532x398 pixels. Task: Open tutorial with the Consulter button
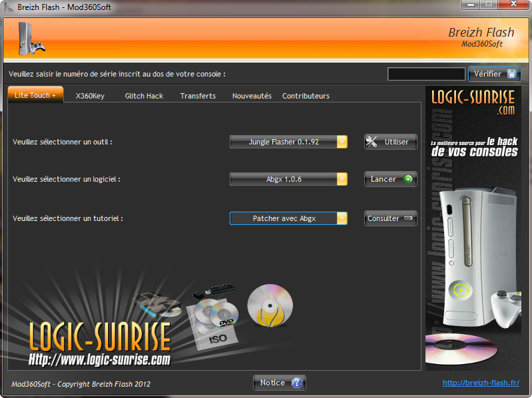pos(391,218)
